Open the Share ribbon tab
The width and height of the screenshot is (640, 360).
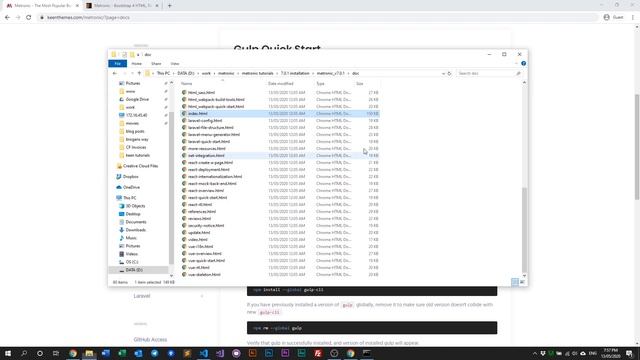156,64
